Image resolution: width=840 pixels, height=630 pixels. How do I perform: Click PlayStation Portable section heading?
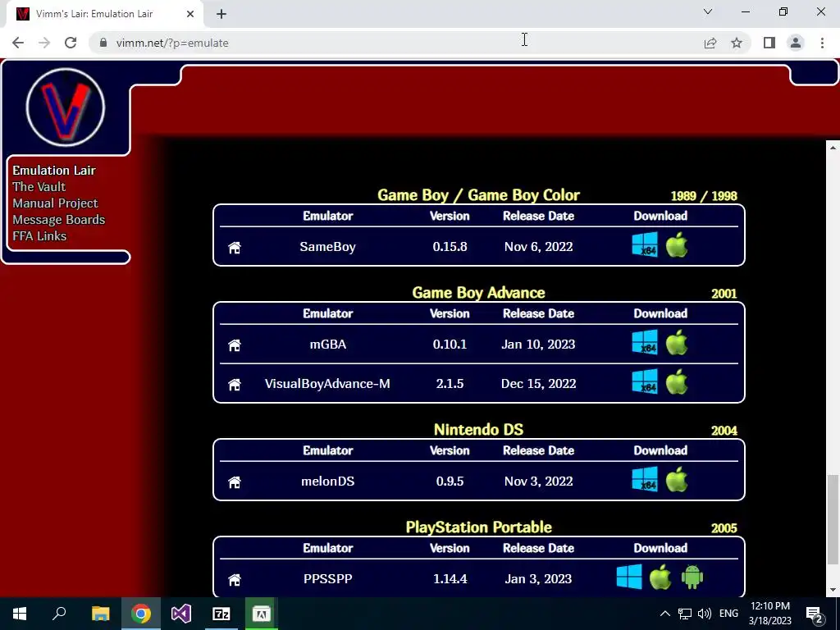tap(478, 527)
